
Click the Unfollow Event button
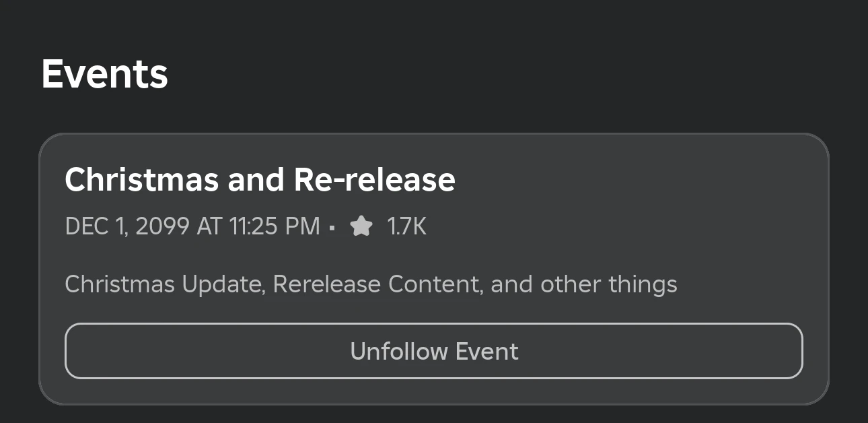click(434, 351)
